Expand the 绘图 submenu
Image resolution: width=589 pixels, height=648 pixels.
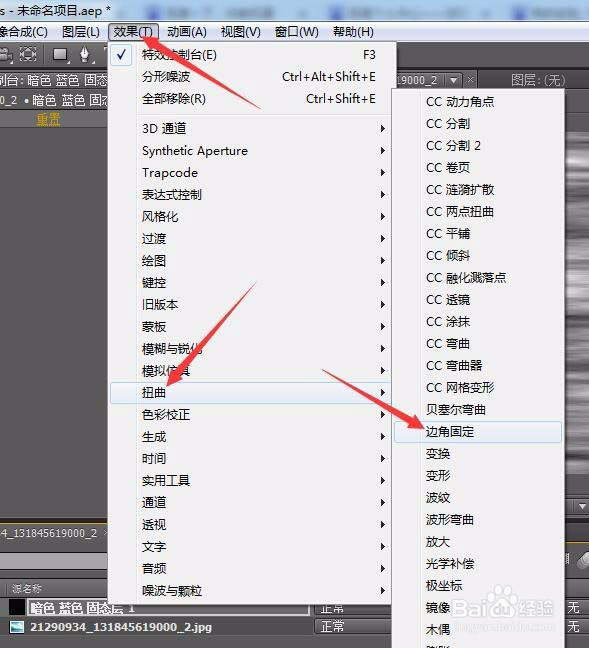250,260
